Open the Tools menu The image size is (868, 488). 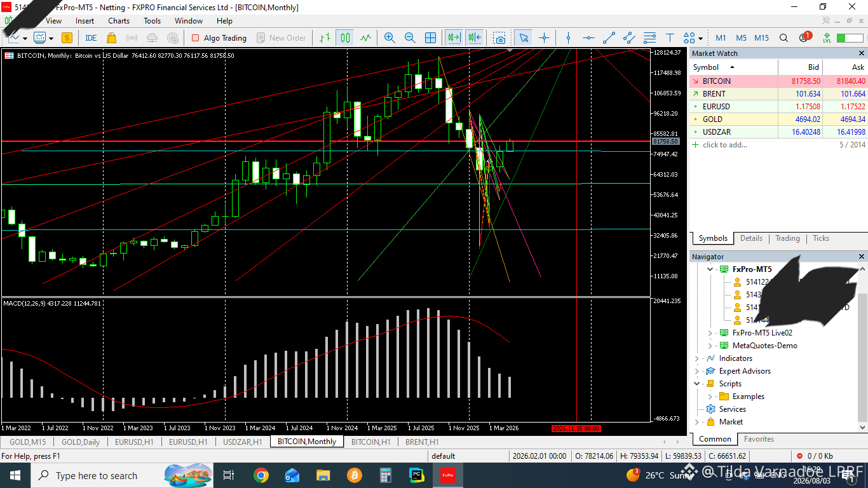point(153,21)
